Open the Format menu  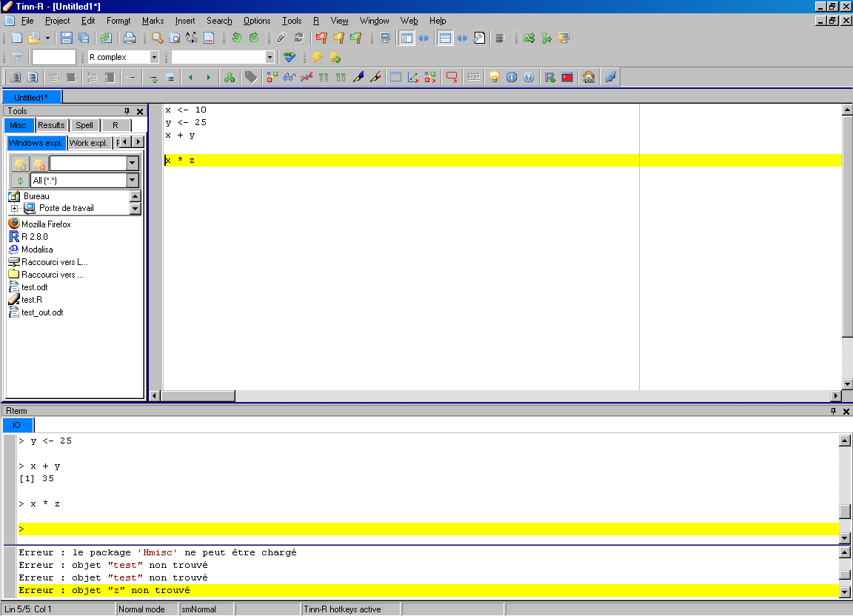[x=118, y=21]
